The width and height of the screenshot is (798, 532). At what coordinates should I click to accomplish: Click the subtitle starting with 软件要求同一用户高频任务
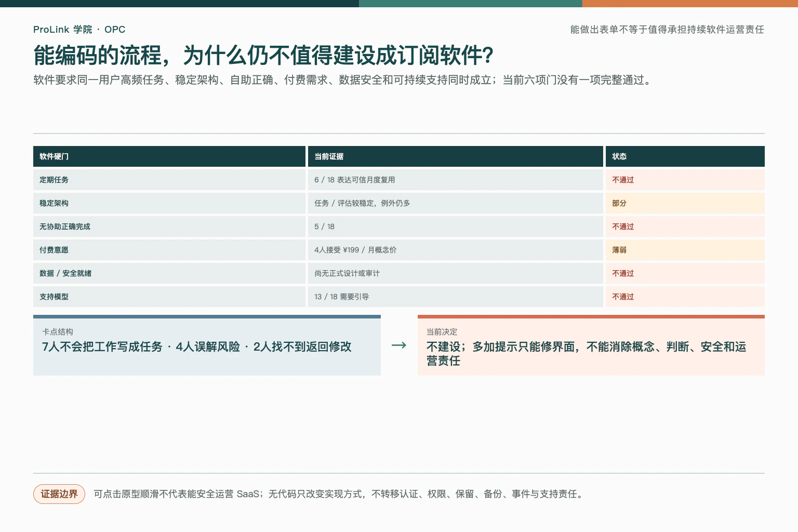(x=343, y=80)
